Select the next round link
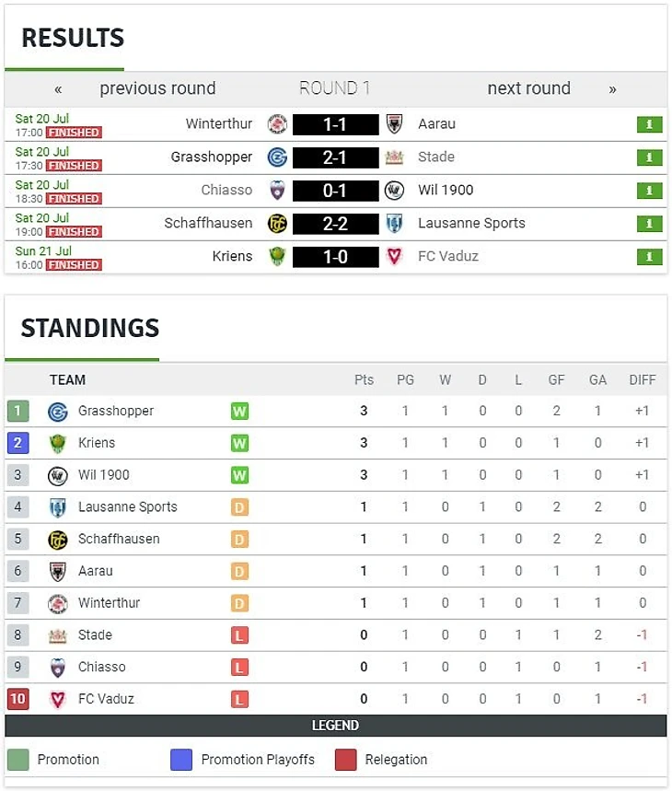Screen dimensions: 672x791 point(528,88)
